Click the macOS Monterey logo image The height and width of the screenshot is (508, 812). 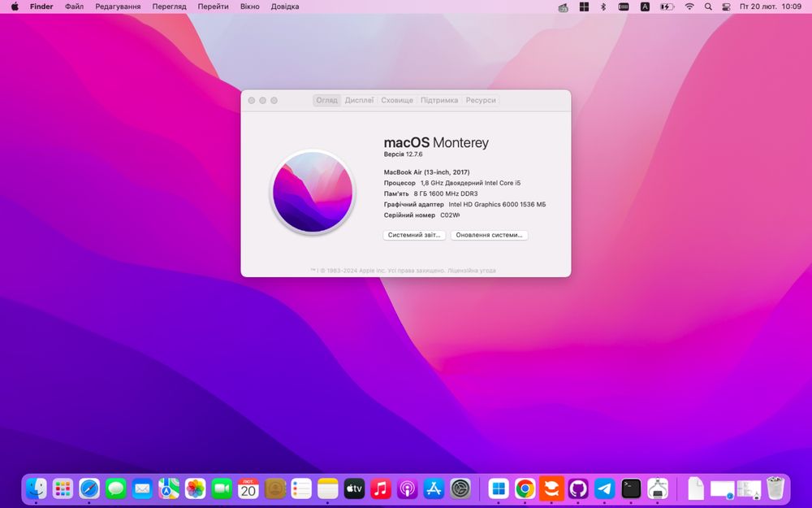click(x=313, y=192)
